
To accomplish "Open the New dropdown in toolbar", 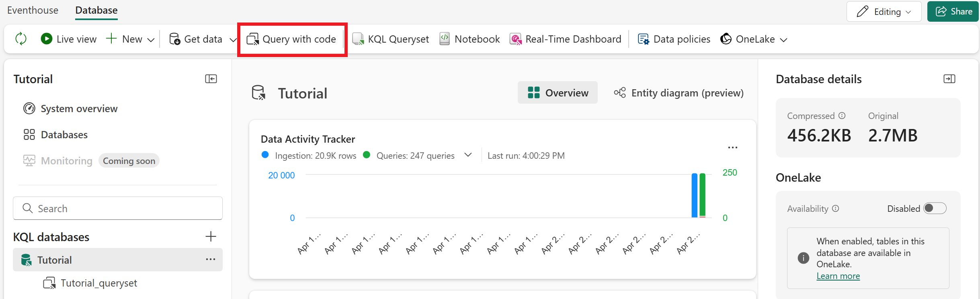I will (x=130, y=39).
